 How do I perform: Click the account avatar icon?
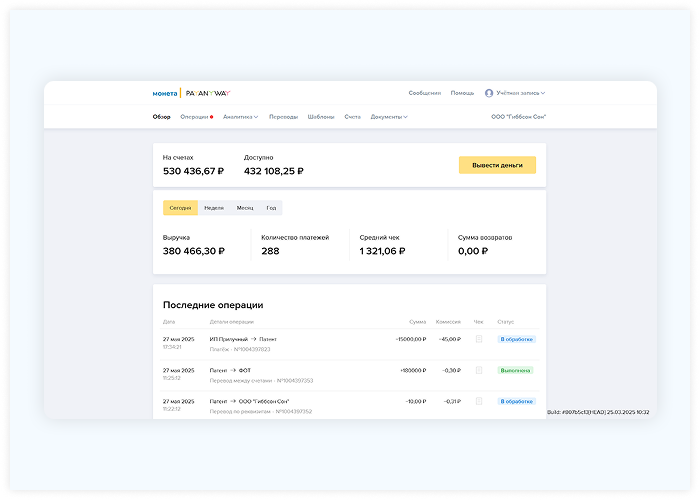click(x=489, y=93)
